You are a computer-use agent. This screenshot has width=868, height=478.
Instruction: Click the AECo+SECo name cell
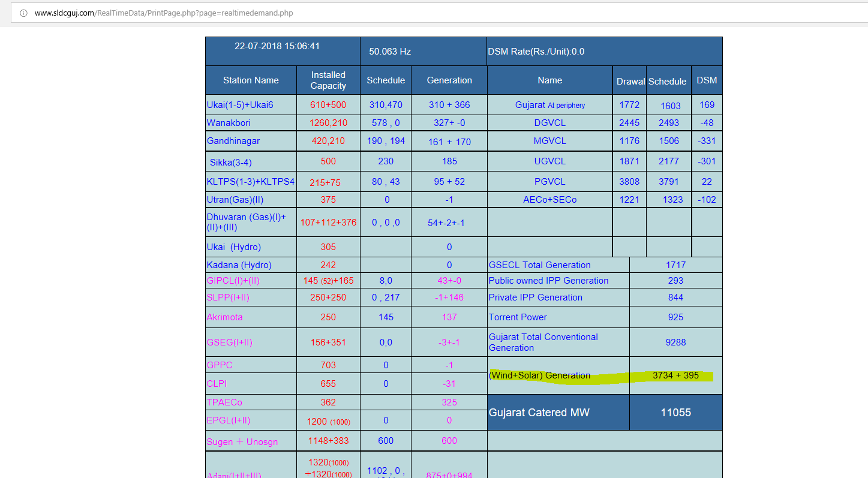click(x=550, y=200)
